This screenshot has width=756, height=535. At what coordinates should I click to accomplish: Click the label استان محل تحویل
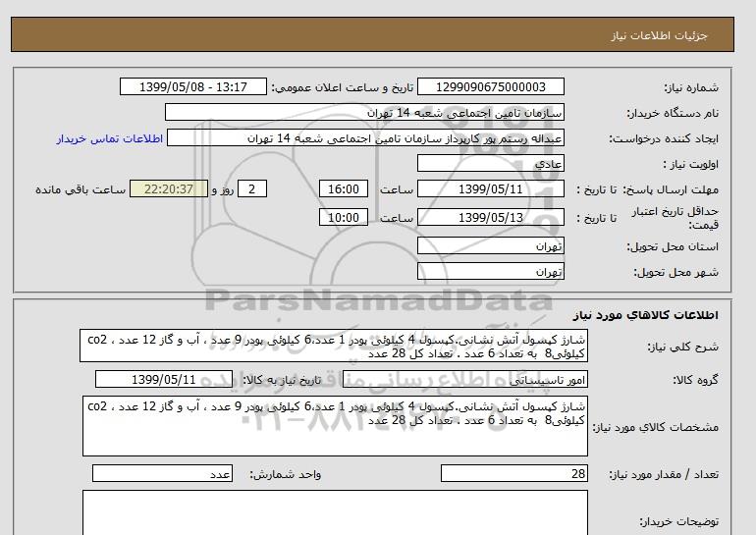pos(673,246)
